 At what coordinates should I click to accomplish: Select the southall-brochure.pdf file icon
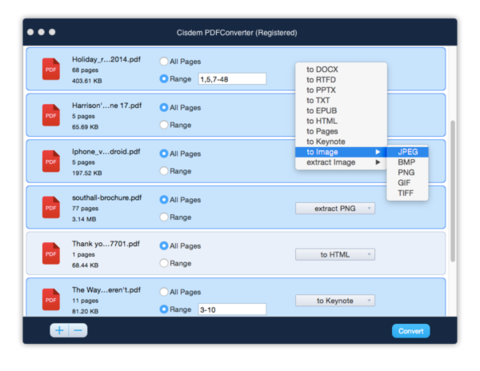(51, 207)
